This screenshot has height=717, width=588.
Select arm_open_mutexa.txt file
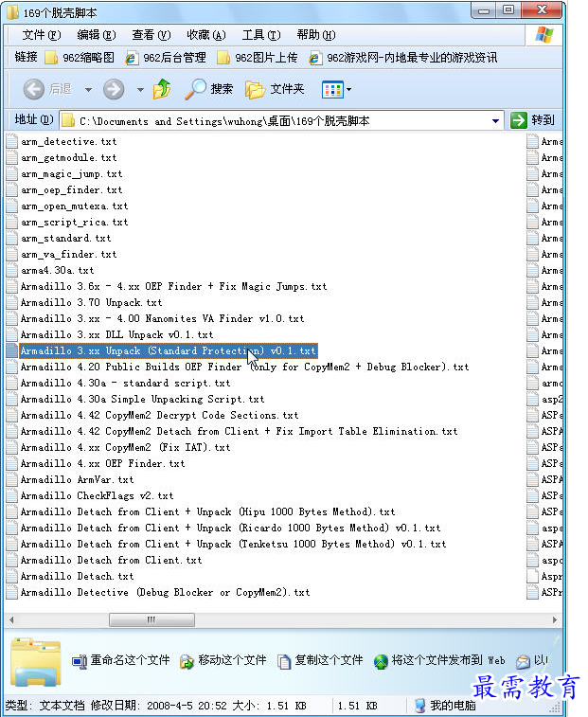pos(74,206)
